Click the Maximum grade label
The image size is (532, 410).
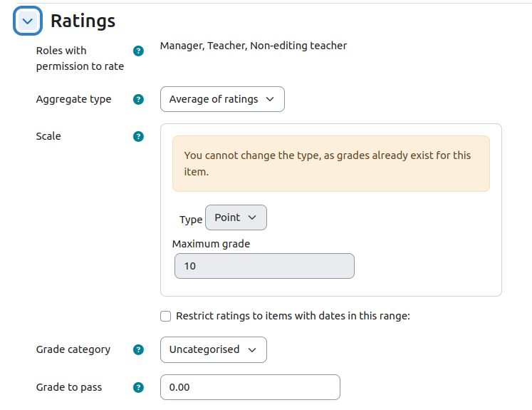point(211,244)
